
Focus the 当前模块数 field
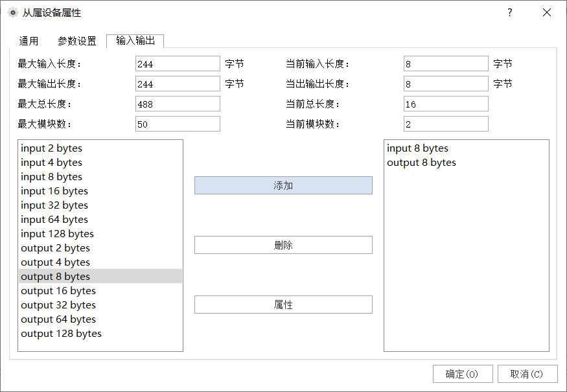click(445, 124)
